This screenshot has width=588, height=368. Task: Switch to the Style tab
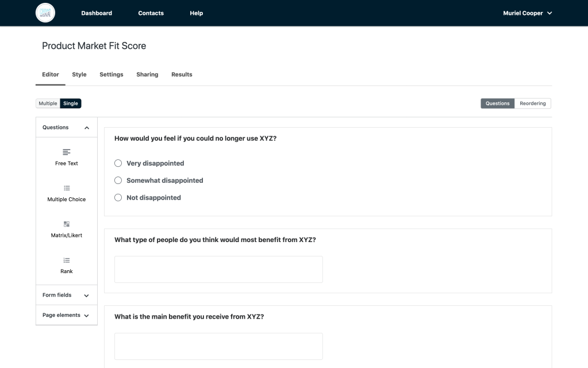coord(79,75)
